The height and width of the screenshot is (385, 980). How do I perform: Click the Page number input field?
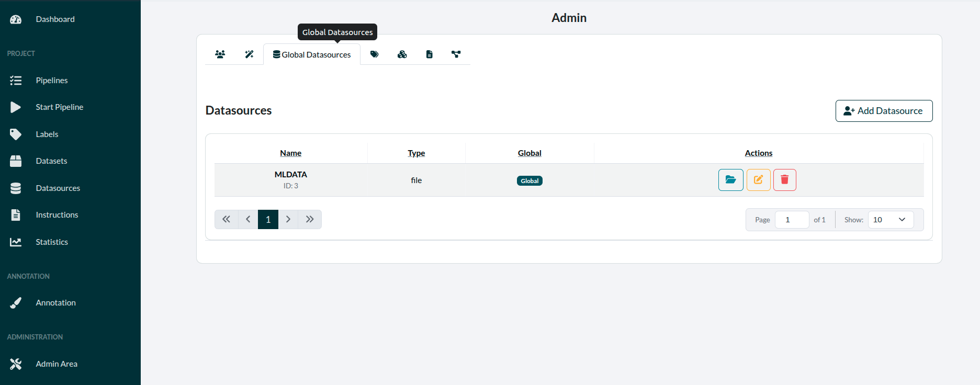[792, 220]
